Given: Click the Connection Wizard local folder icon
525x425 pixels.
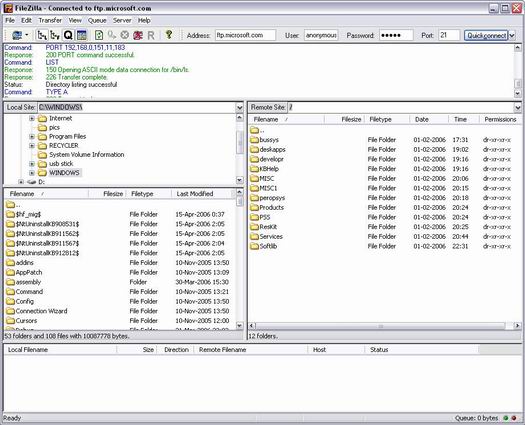Looking at the screenshot, I should pos(10,311).
